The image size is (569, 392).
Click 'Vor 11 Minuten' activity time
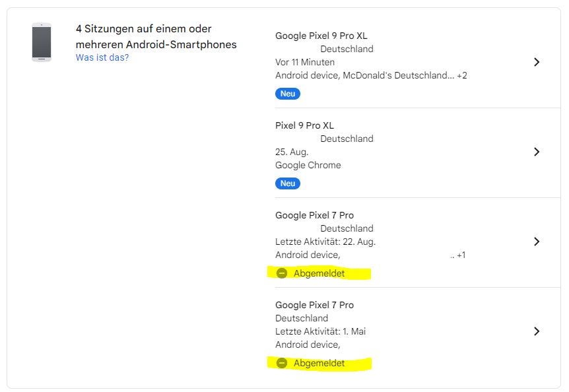tap(305, 62)
